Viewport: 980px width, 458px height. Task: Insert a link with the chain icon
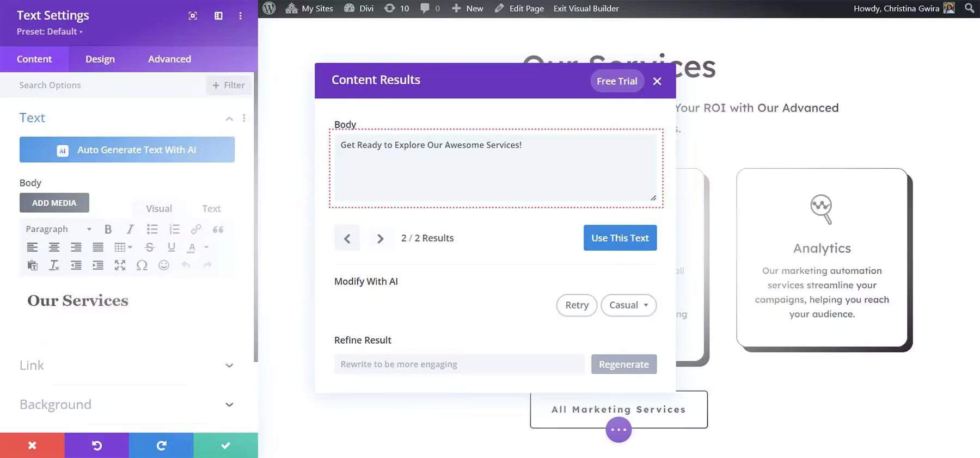[196, 229]
